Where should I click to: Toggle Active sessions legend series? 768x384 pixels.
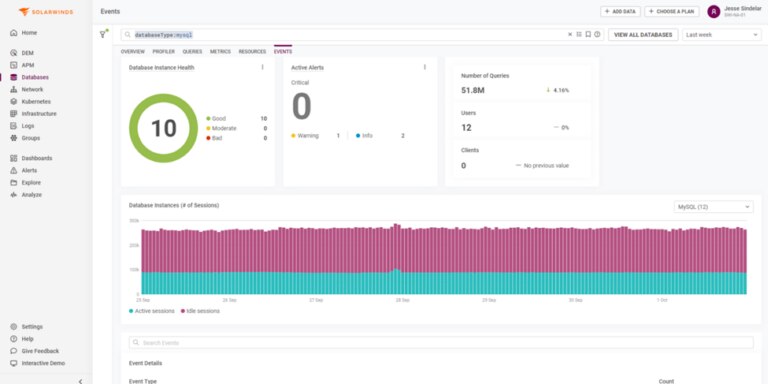coord(152,311)
